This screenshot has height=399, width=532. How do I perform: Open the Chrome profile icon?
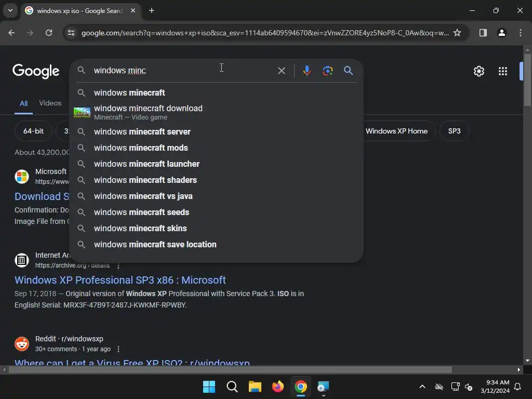[x=501, y=33]
